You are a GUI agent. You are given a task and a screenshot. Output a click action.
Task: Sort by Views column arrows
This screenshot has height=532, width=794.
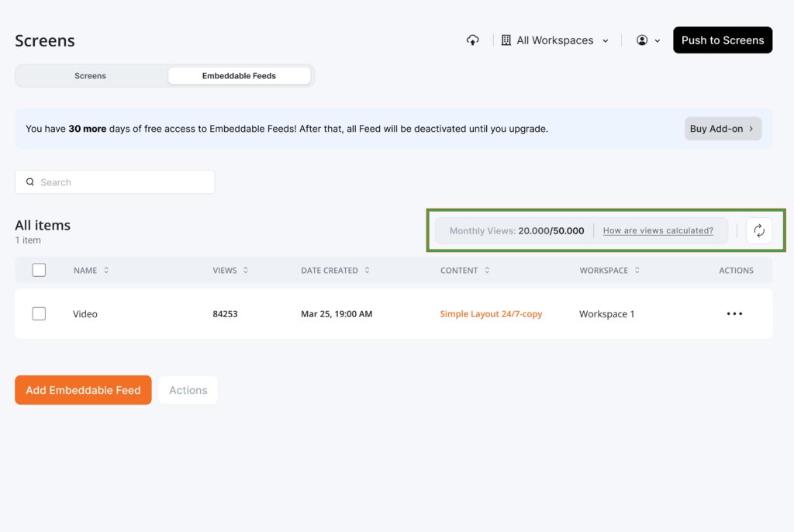click(x=246, y=271)
